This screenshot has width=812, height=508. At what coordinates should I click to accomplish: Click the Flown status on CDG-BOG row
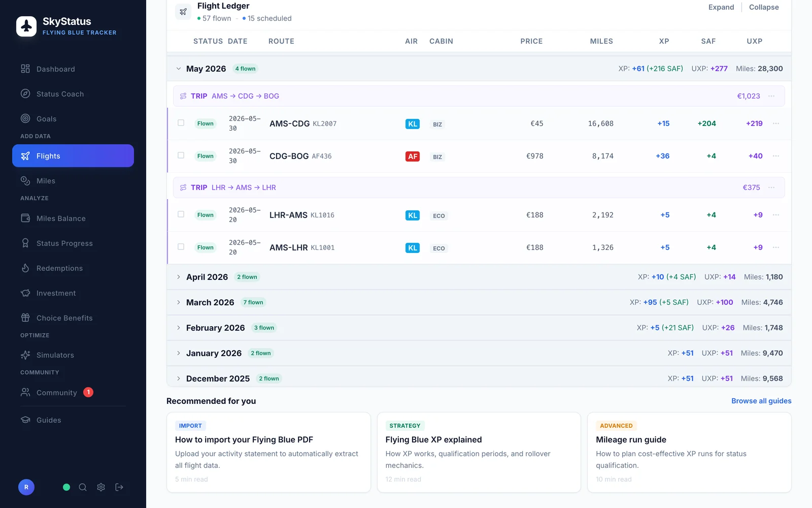(206, 156)
